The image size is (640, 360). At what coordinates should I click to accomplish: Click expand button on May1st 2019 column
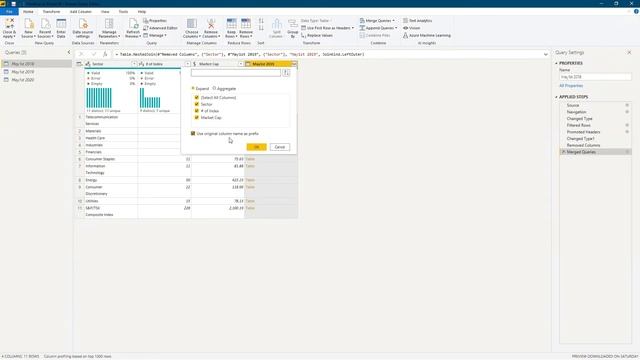(x=294, y=64)
